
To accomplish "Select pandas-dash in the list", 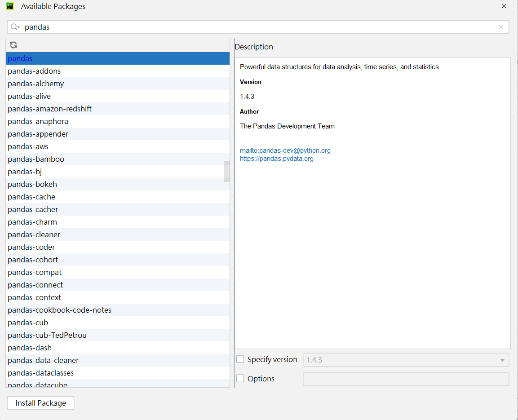I will [118, 347].
